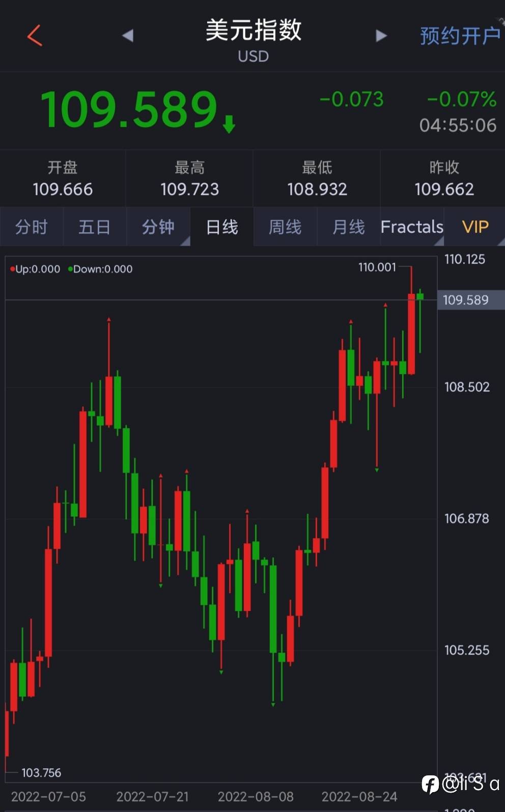Viewport: 505px width, 812px height.
Task: Switch to 月线 monthly chart tab
Action: pos(348,227)
